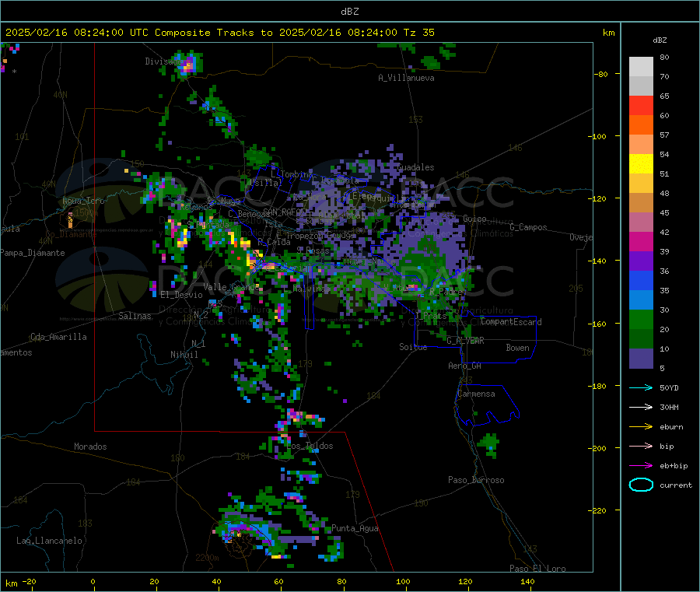This screenshot has width=700, height=592.
Task: Click the 'eburn' legend text
Action: tap(671, 426)
